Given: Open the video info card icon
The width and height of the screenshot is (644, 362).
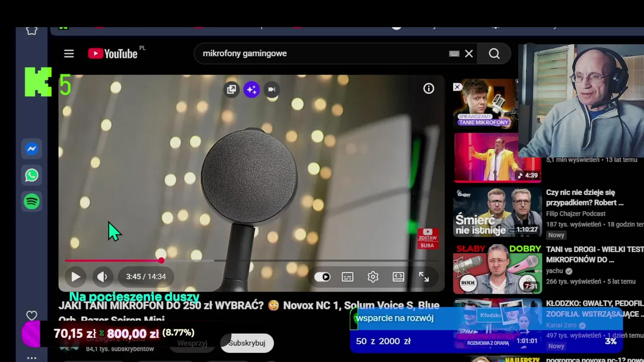Looking at the screenshot, I should coord(429,88).
